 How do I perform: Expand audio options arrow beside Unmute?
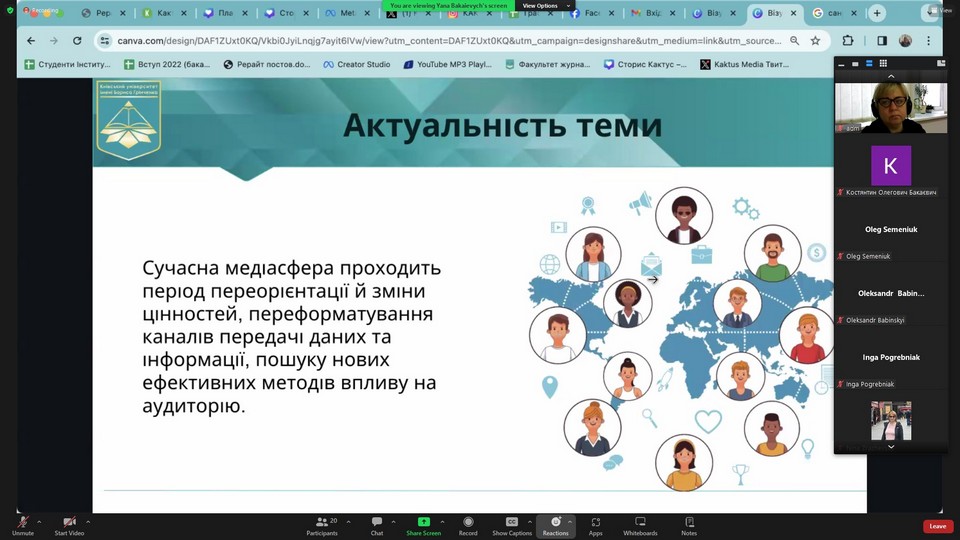point(39,521)
